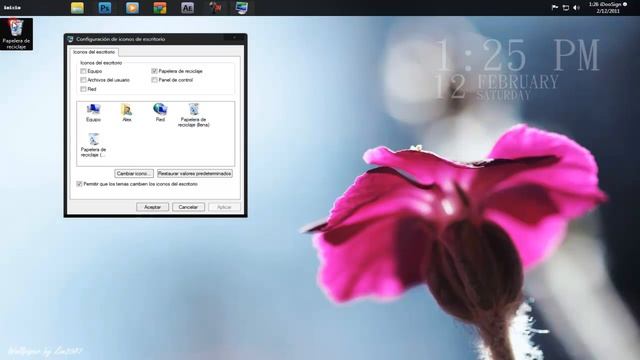The image size is (640, 360).
Task: Select the Alex user icon in the list
Action: click(x=127, y=113)
